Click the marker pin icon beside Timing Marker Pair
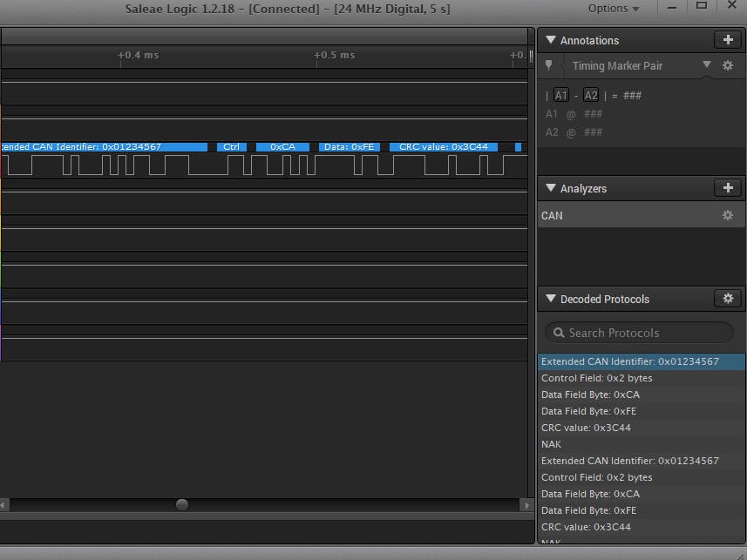747x560 pixels. (549, 65)
